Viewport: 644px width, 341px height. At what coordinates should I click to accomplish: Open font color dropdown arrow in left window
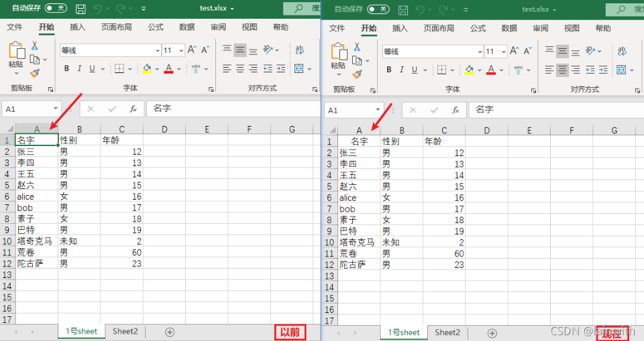(x=179, y=69)
